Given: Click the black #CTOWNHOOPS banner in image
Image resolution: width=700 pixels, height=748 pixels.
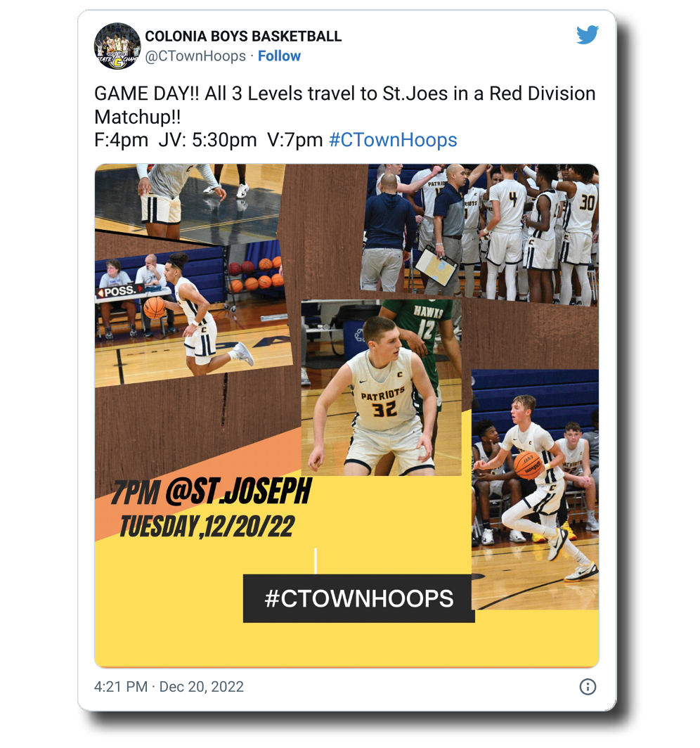Looking at the screenshot, I should 358,598.
